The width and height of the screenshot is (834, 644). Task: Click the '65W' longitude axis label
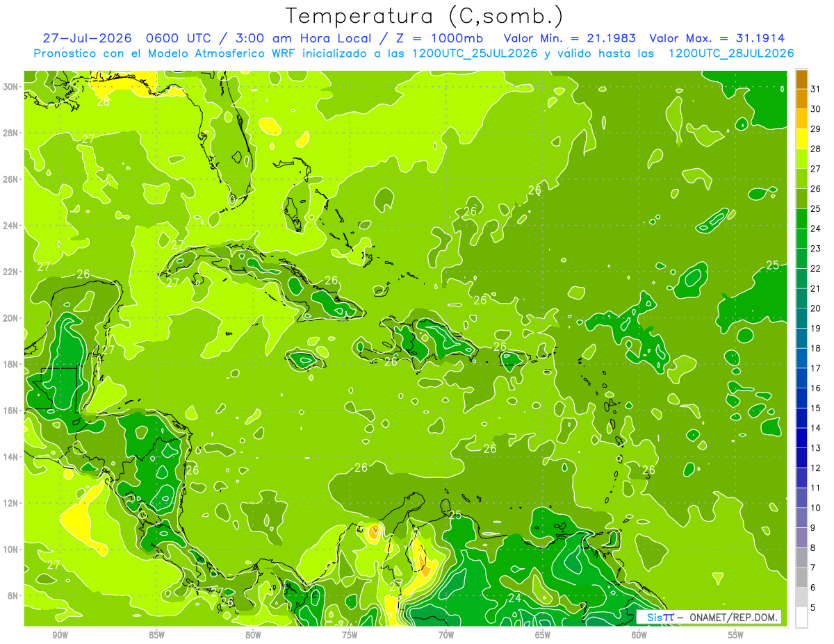click(x=543, y=634)
